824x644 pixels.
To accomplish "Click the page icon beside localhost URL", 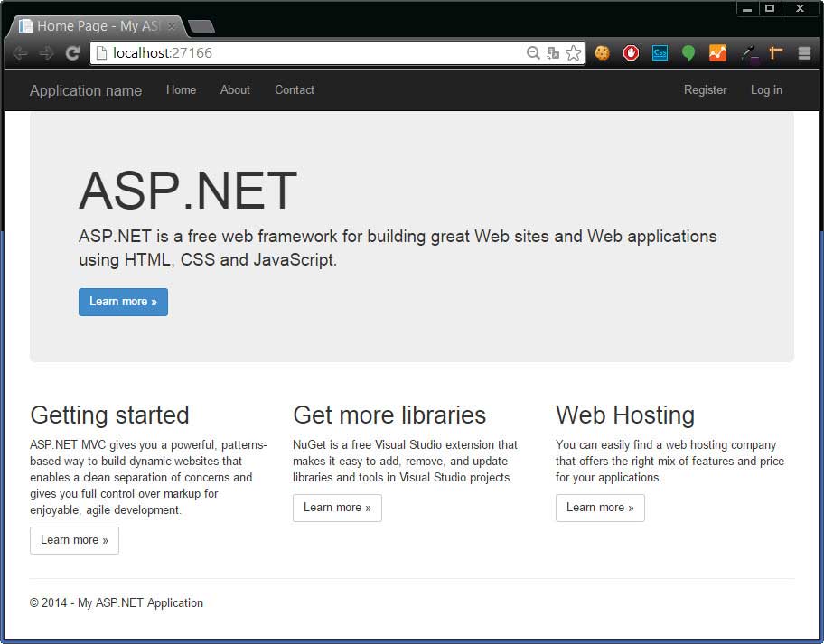I will [x=101, y=53].
